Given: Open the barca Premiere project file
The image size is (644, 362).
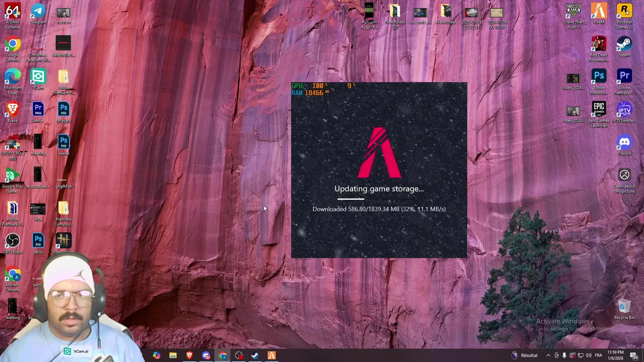Looking at the screenshot, I should 38,112.
